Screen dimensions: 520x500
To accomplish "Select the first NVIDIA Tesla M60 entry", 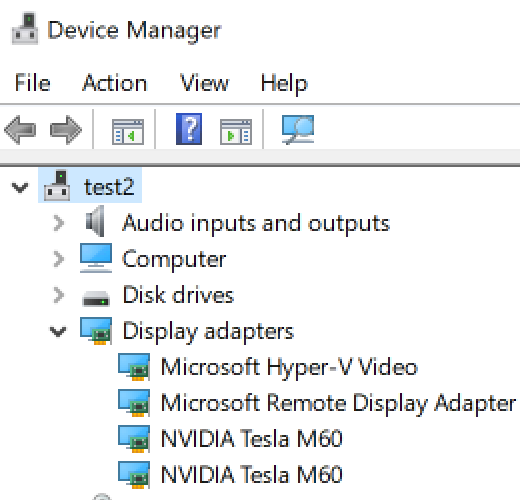I will (251, 439).
